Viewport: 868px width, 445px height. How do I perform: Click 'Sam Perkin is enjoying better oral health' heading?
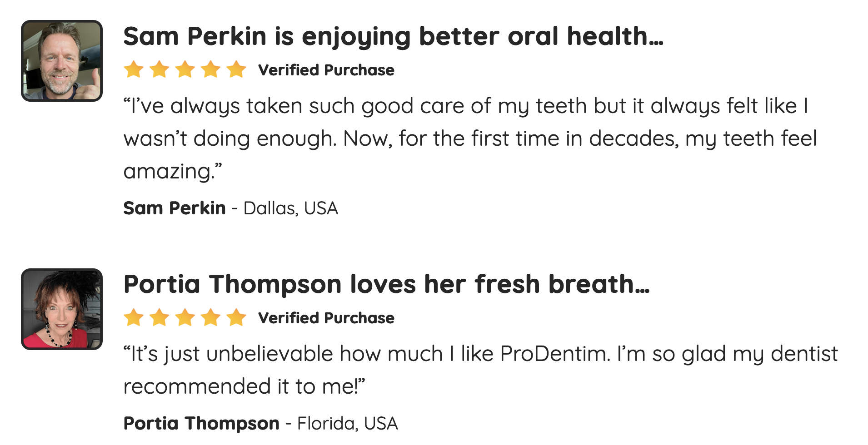[393, 36]
